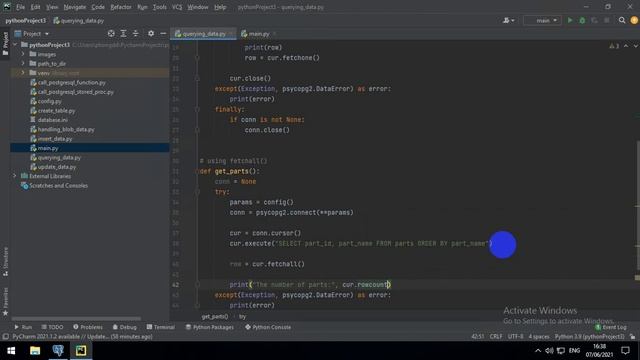Open the Debug tool window
The image size is (640, 360).
pos(124,327)
